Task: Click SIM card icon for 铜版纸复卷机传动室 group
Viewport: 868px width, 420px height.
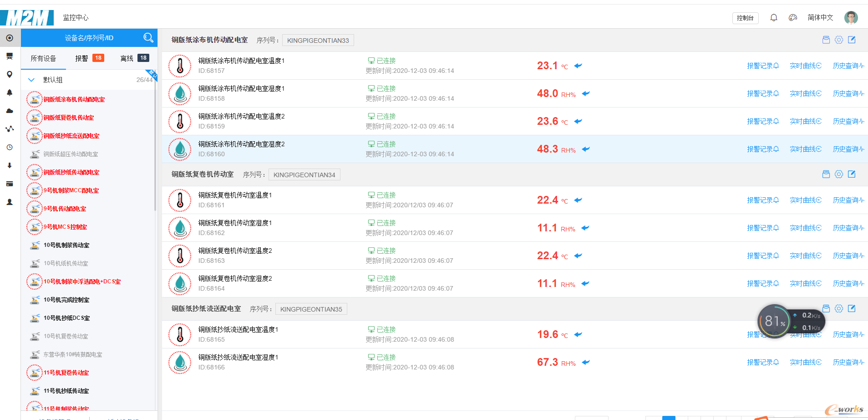Action: tap(826, 174)
